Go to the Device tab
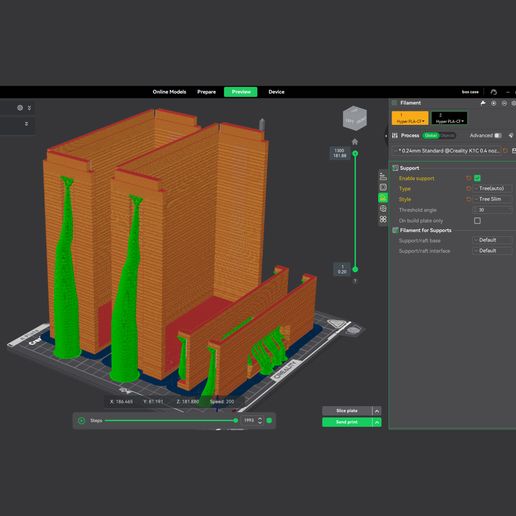This screenshot has width=516, height=516. [277, 92]
